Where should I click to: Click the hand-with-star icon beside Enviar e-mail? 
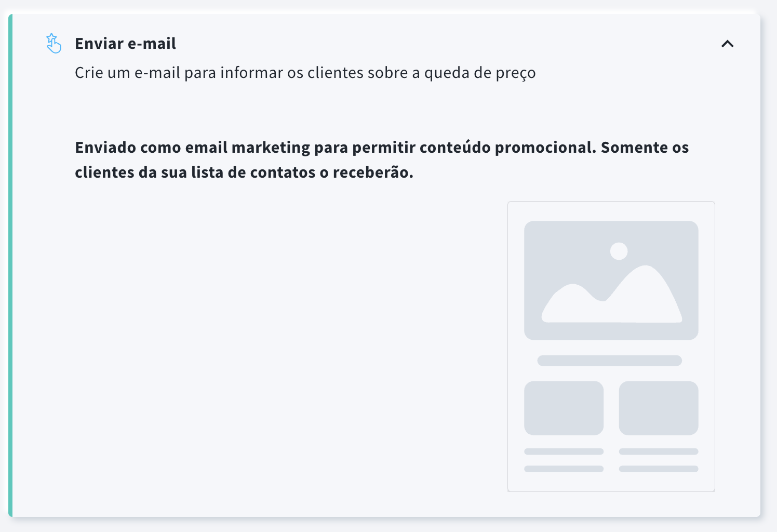pyautogui.click(x=53, y=44)
